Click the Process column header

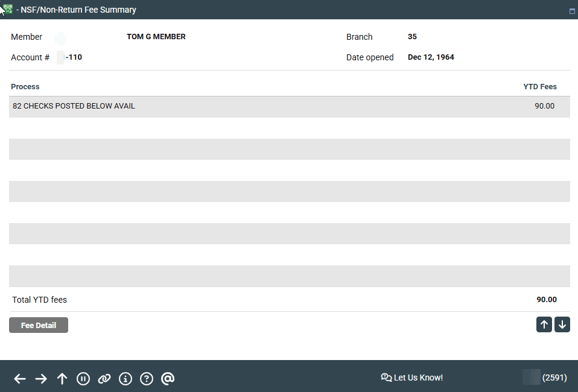[x=25, y=87]
